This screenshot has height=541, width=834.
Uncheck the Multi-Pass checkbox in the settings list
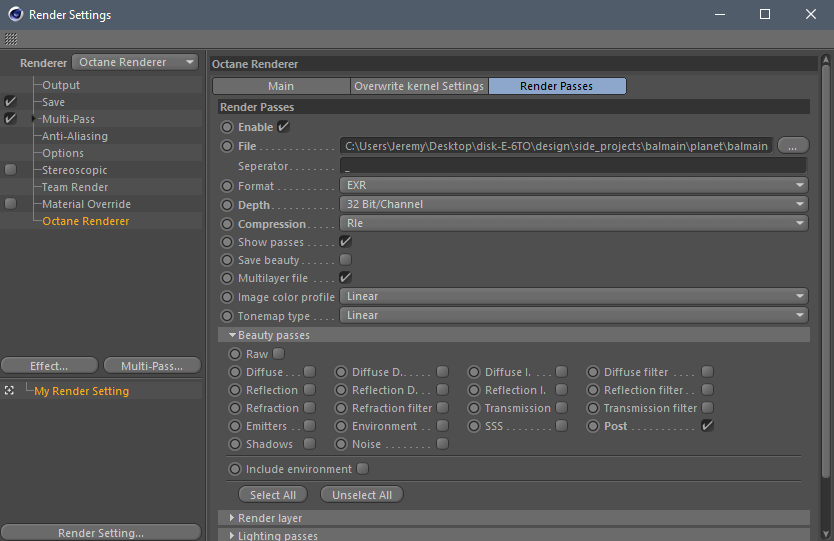[10, 119]
